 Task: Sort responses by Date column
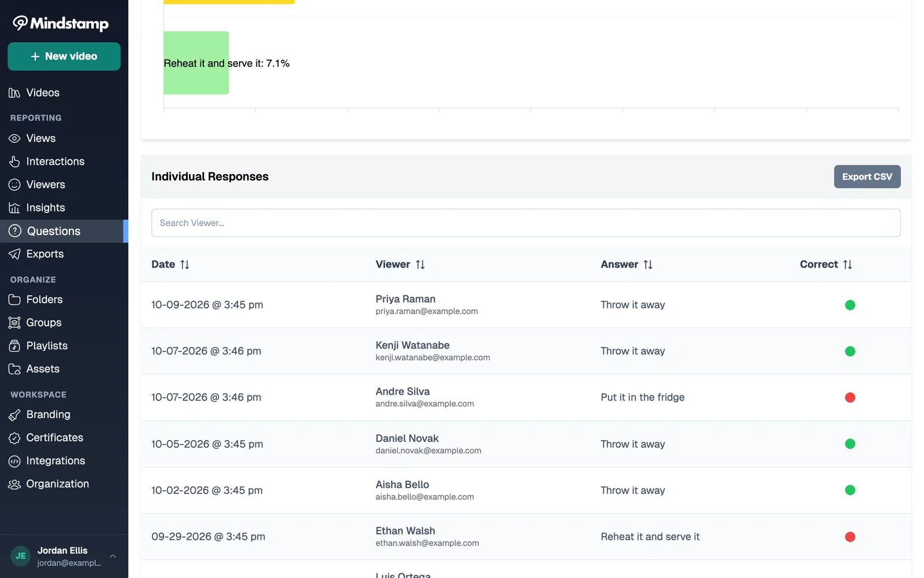[185, 265]
